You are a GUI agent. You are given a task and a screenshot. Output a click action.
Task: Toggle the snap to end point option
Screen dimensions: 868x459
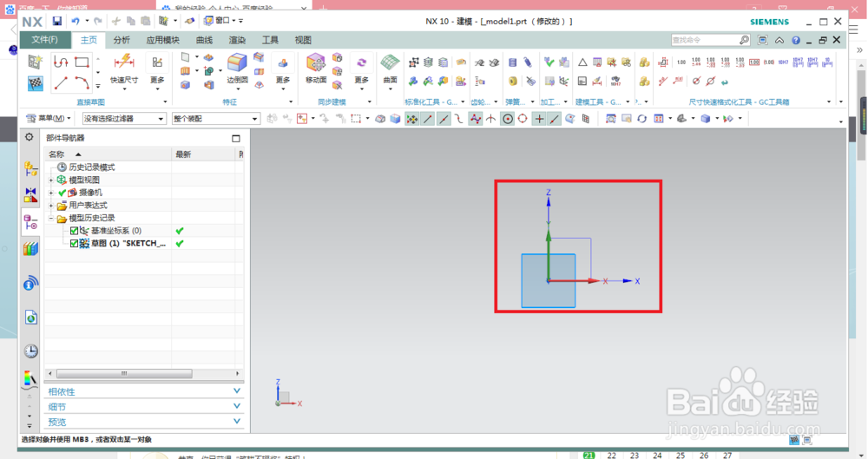(x=427, y=119)
